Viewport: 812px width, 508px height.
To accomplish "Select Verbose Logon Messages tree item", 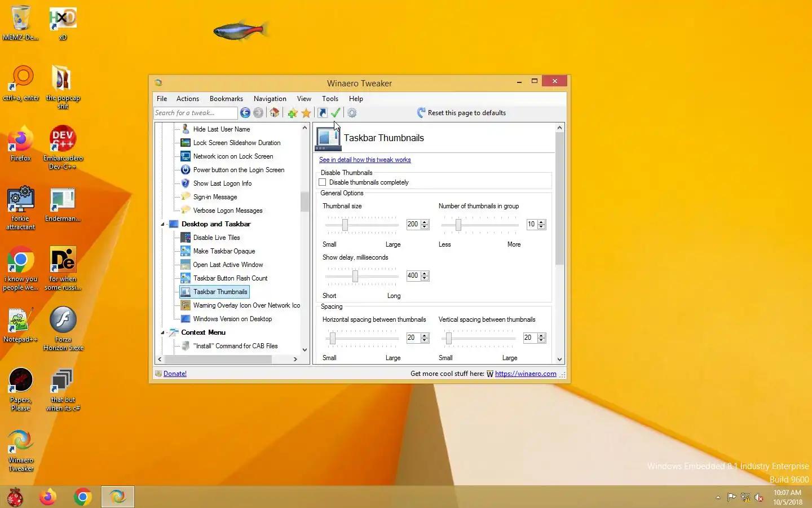I will [x=228, y=211].
